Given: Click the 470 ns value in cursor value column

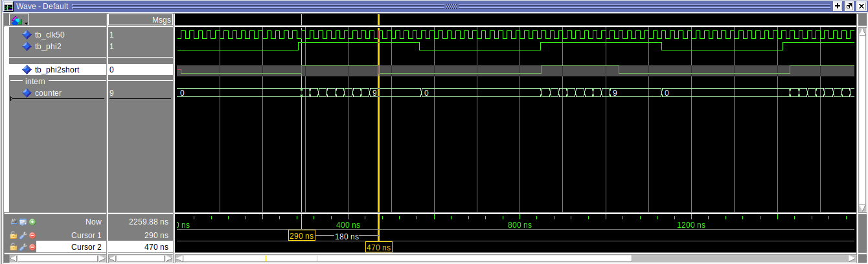Looking at the screenshot, I should click(156, 247).
